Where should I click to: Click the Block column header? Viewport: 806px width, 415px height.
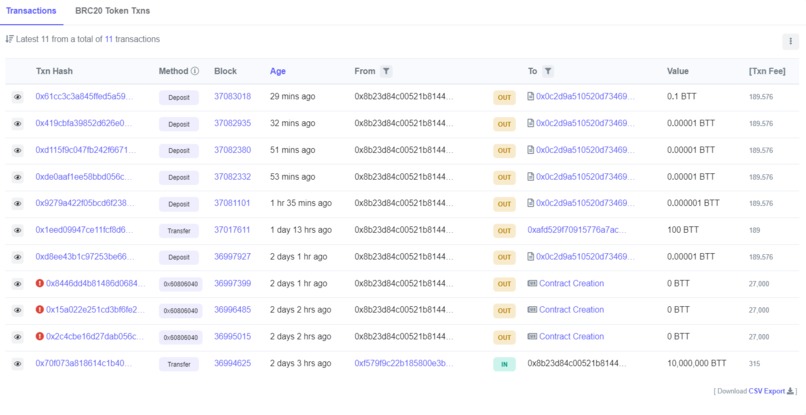click(x=225, y=71)
